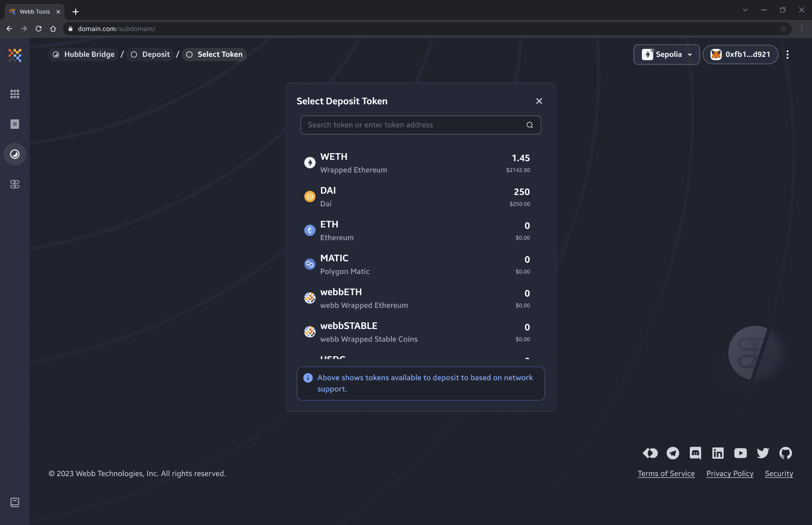Click the ETH token icon
Viewport: 812px width, 525px height.
310,230
